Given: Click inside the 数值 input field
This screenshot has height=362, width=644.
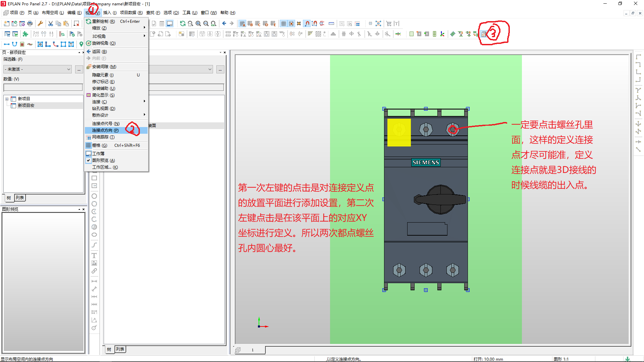Looking at the screenshot, I should [43, 87].
